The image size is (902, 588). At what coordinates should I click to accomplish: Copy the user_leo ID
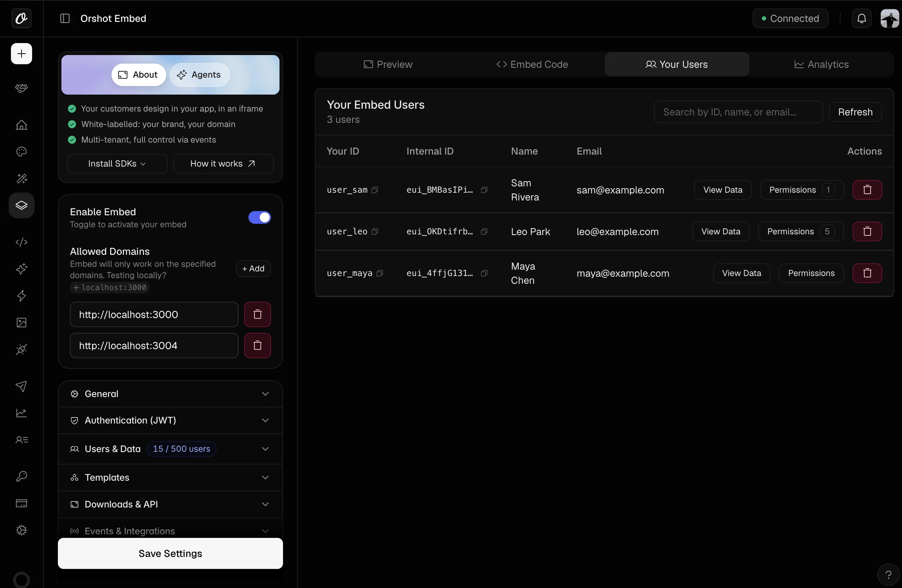point(375,232)
